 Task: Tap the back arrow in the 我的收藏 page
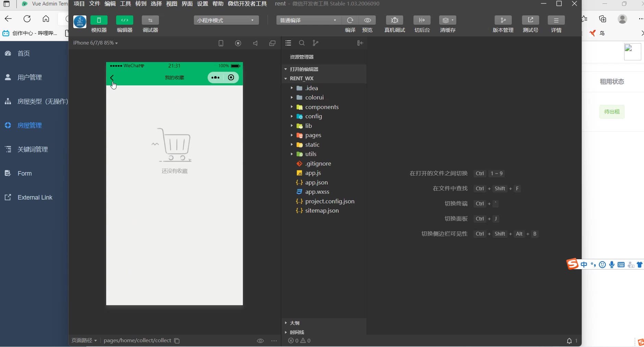(112, 78)
